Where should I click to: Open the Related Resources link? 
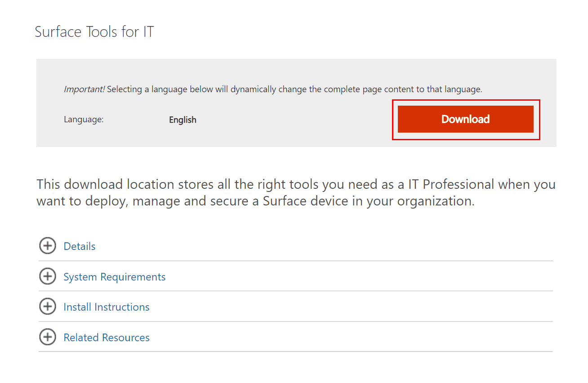click(x=107, y=338)
